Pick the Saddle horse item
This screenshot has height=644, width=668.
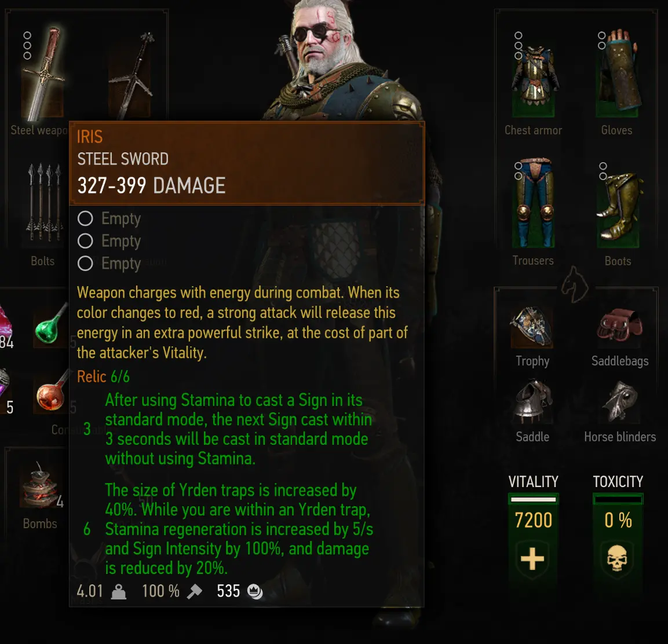click(x=532, y=401)
